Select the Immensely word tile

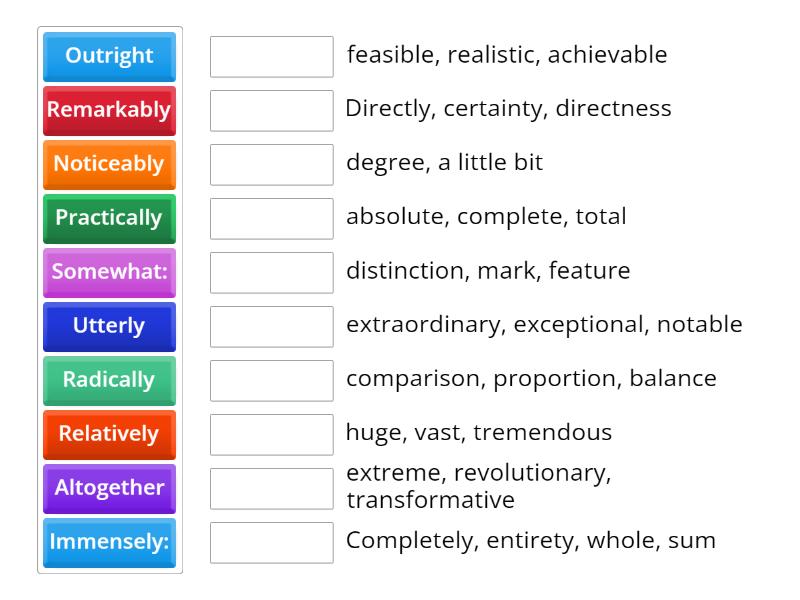coord(108,542)
